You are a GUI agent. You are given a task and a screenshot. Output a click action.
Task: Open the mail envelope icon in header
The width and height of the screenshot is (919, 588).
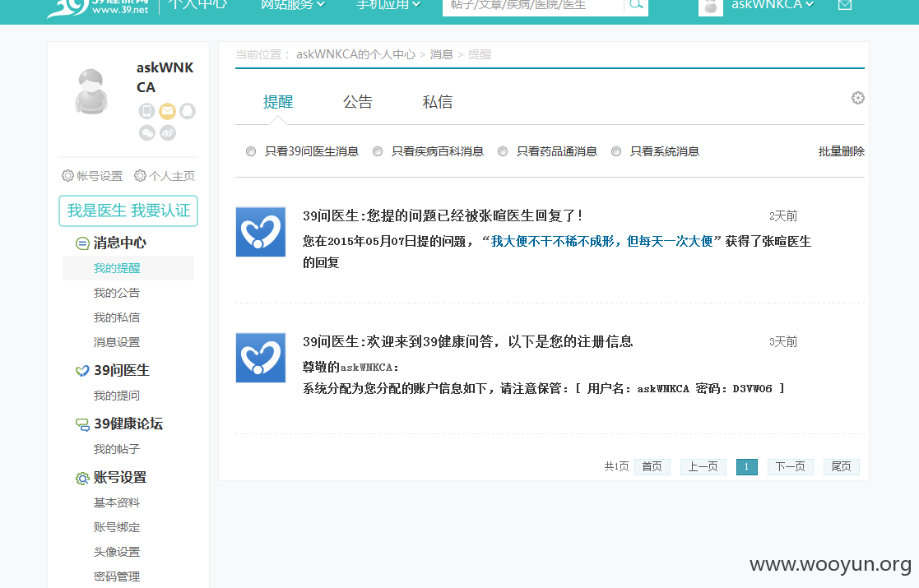click(x=845, y=5)
